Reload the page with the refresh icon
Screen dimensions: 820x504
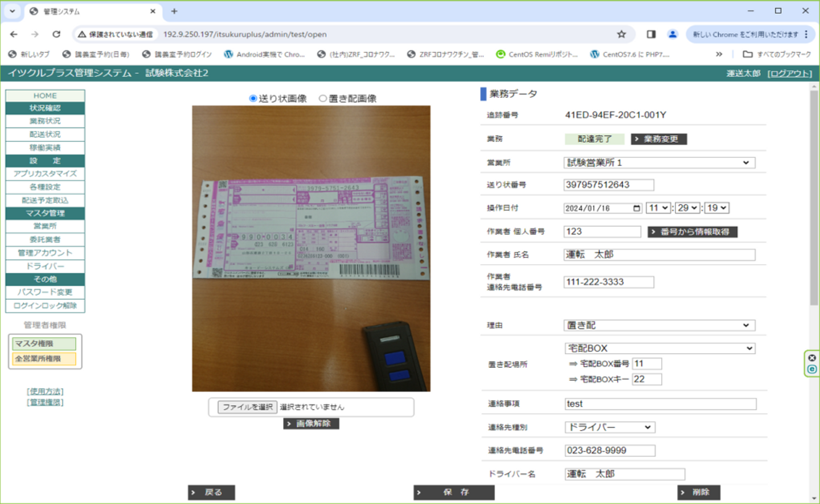click(56, 34)
